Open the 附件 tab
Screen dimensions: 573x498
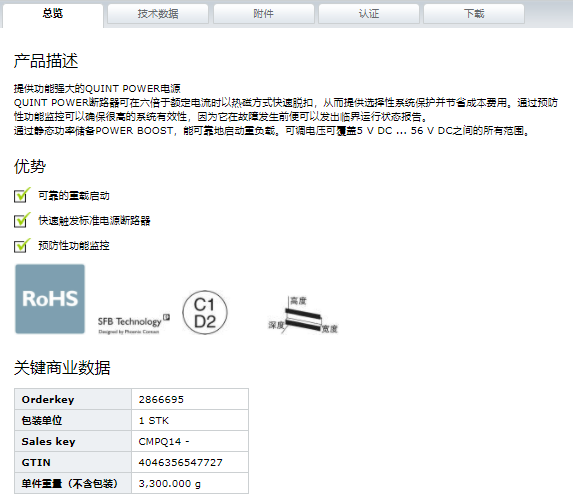click(x=263, y=14)
